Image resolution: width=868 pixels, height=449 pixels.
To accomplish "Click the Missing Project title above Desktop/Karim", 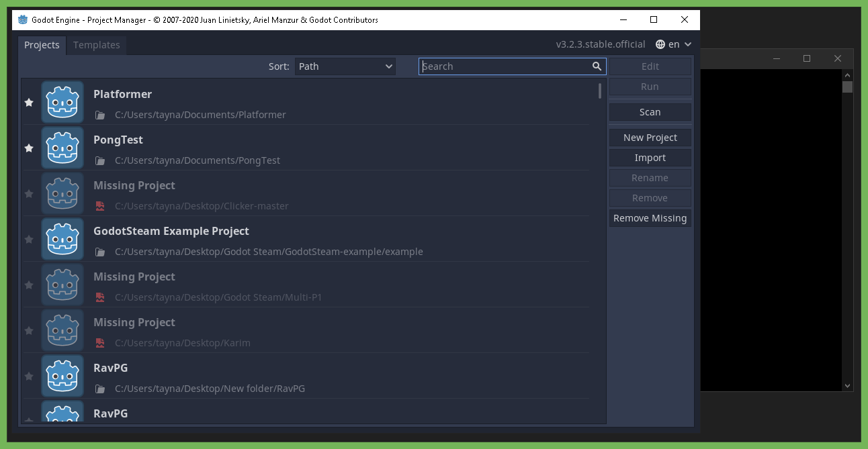I will [134, 322].
